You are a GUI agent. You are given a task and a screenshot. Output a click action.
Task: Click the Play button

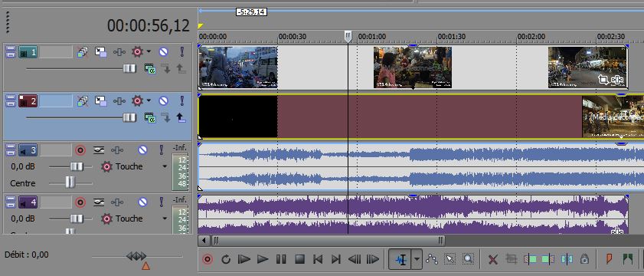263,259
